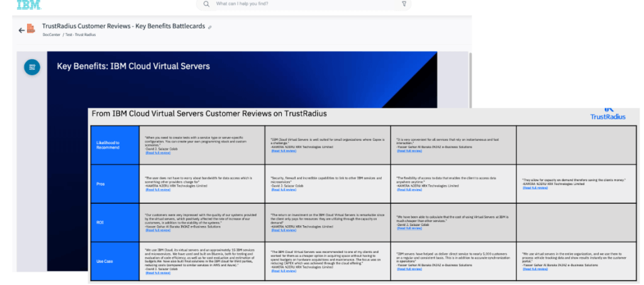Click the "Key Benefits: IBM Cloud Virtual Servers" slide heading

click(133, 67)
